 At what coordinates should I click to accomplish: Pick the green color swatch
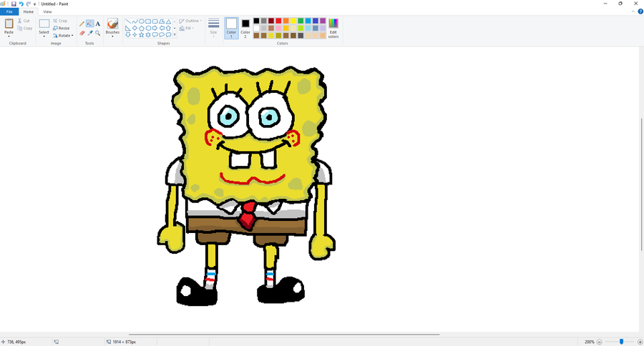[301, 21]
